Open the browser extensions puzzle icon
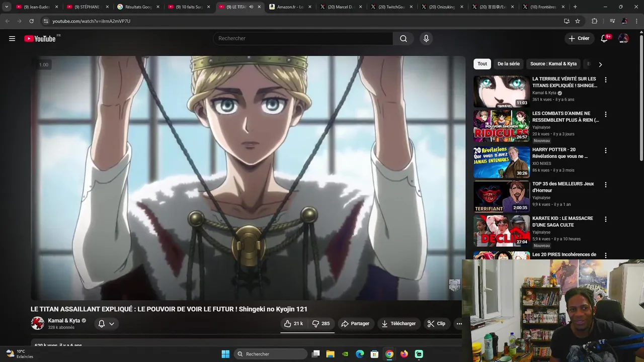This screenshot has height=362, width=644. point(595,21)
